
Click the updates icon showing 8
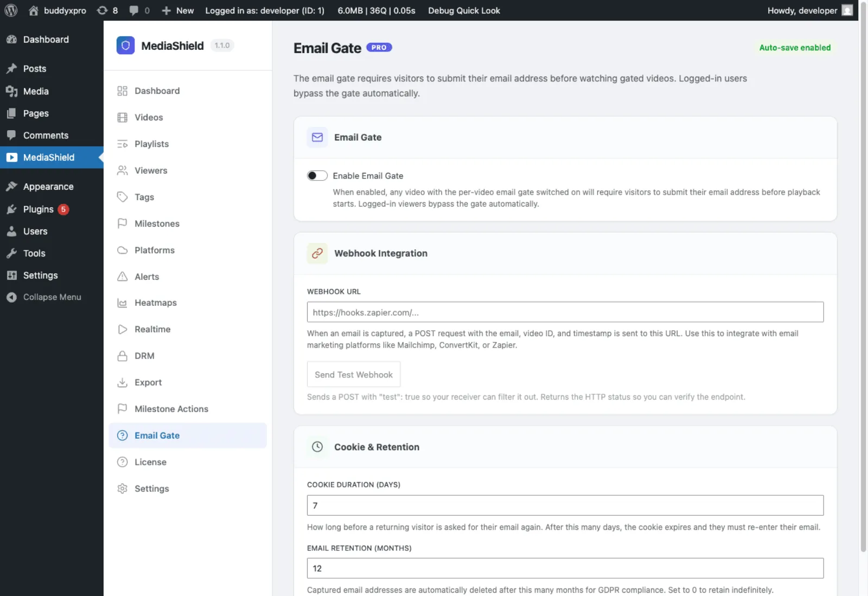coord(102,10)
